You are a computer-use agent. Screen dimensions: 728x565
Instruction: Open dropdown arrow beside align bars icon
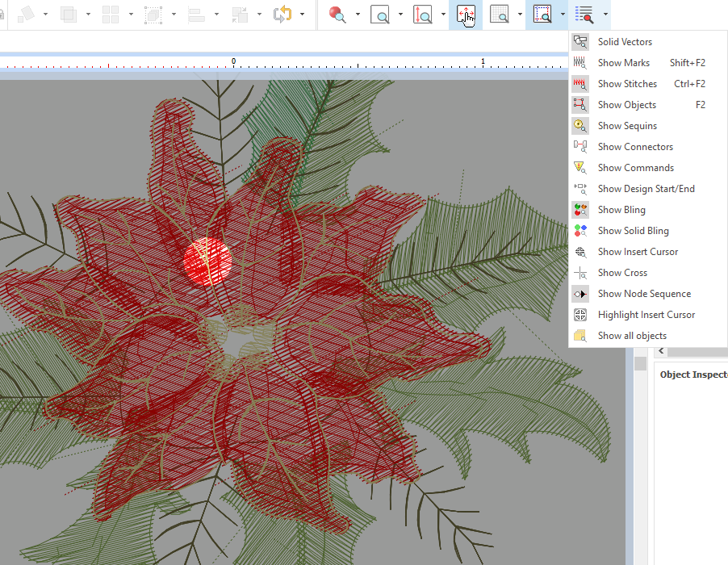(x=216, y=15)
